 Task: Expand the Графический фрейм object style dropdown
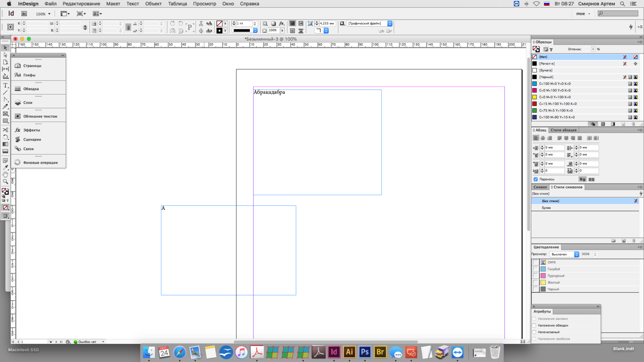point(390,24)
